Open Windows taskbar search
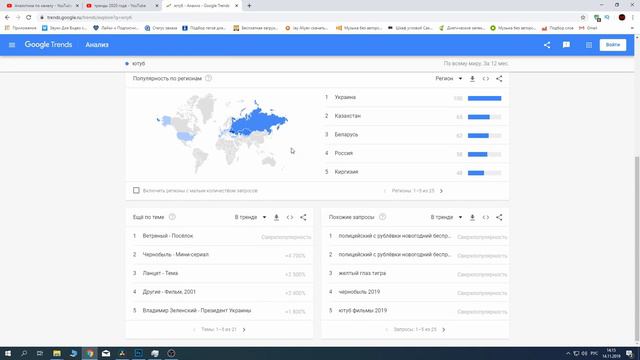Image resolution: width=640 pixels, height=360 pixels. pyautogui.click(x=24, y=353)
